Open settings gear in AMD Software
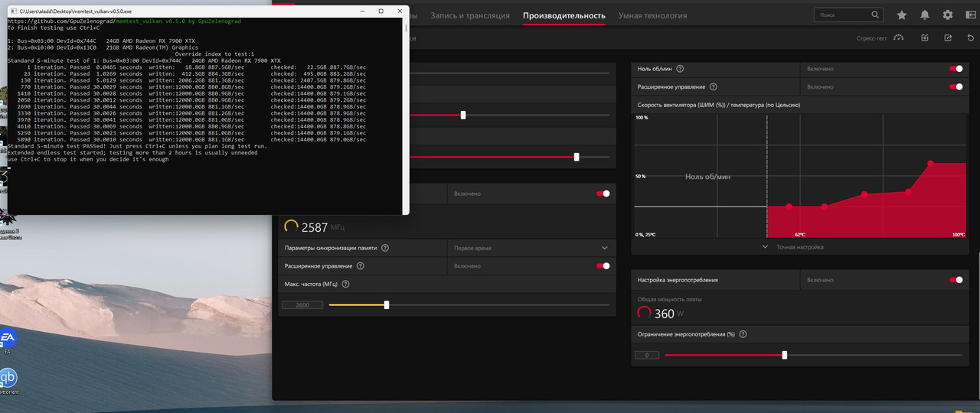Screen dimensions: 980x413 [x=948, y=15]
